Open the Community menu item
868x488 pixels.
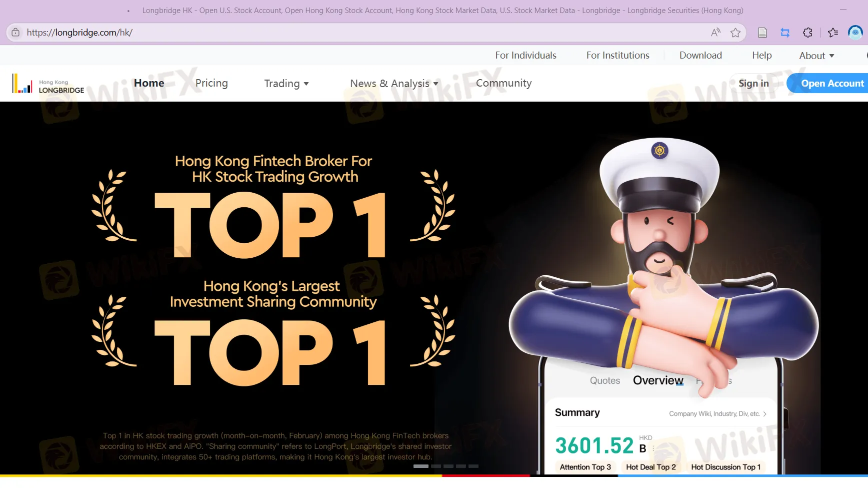[503, 83]
